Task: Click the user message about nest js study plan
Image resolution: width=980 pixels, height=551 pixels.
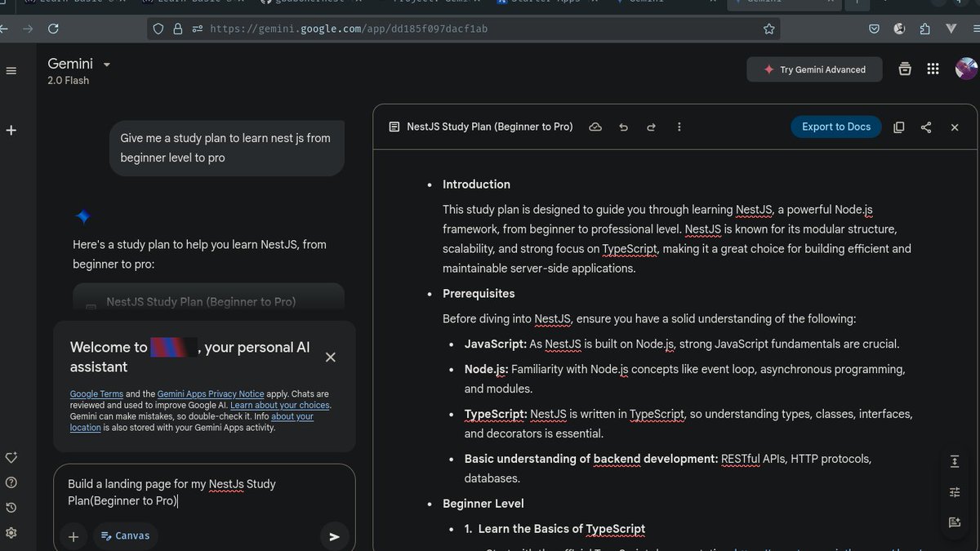Action: pyautogui.click(x=226, y=148)
